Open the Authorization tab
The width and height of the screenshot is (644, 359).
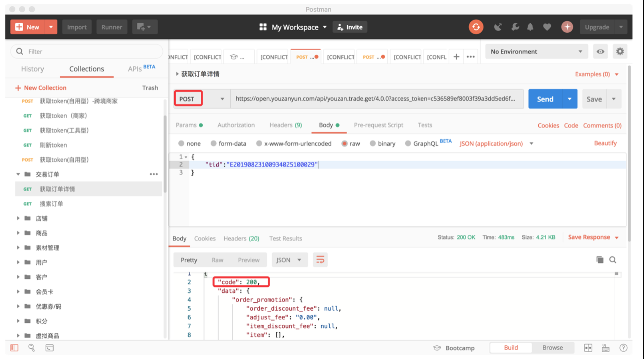[x=236, y=125]
